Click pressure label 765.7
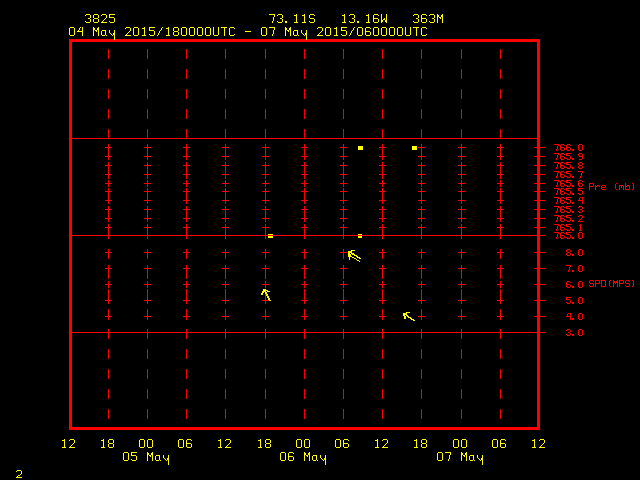 pyautogui.click(x=569, y=175)
